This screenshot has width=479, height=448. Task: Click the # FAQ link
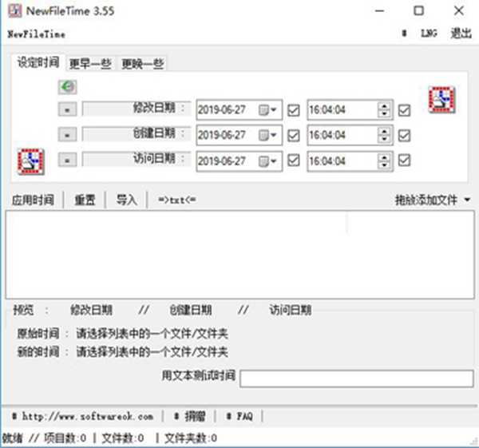tap(239, 416)
